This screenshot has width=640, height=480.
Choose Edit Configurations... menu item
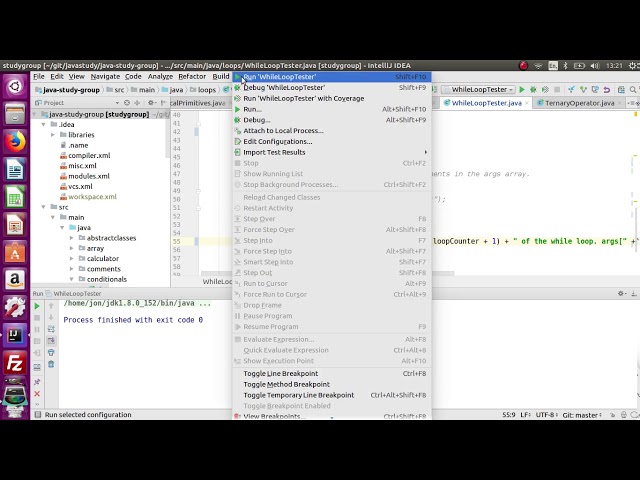click(x=332, y=141)
